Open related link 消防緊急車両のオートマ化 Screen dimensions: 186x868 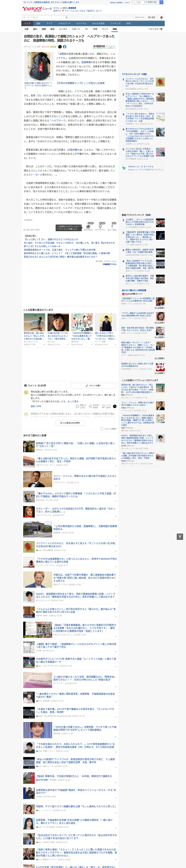point(59,250)
